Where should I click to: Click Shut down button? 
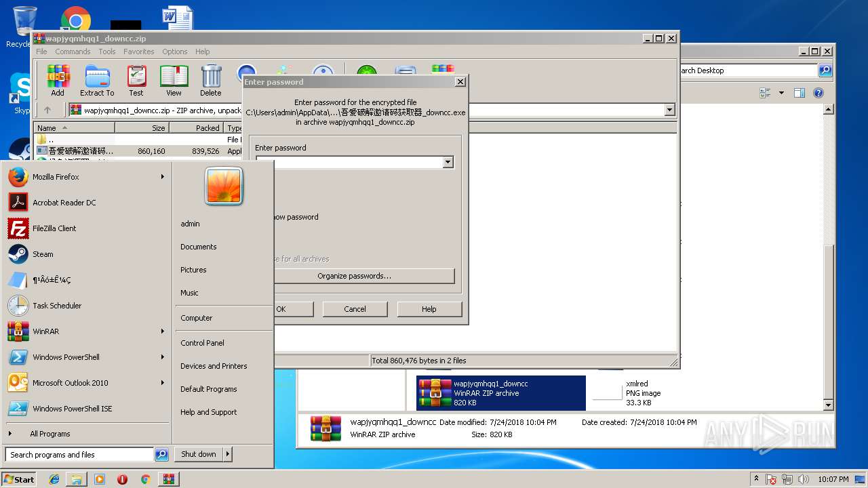click(198, 454)
